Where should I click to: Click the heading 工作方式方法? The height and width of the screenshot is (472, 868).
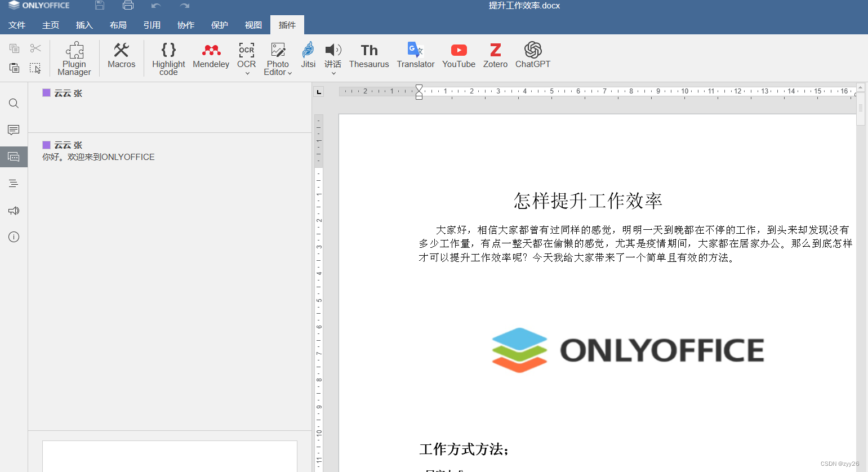pyautogui.click(x=464, y=449)
